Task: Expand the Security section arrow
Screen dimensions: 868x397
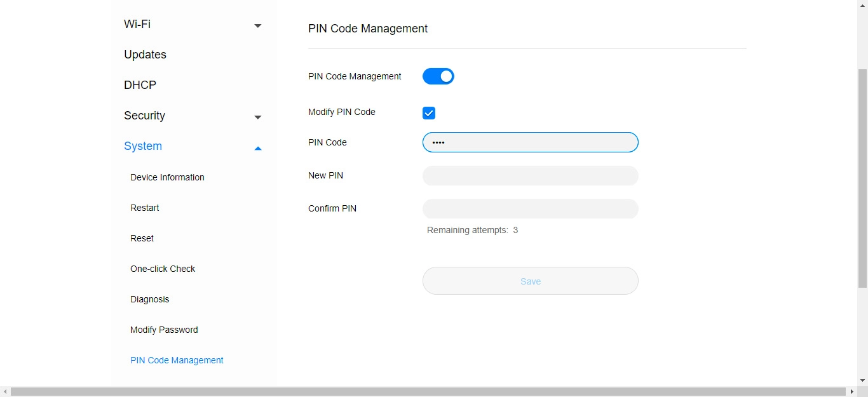Action: 257,117
